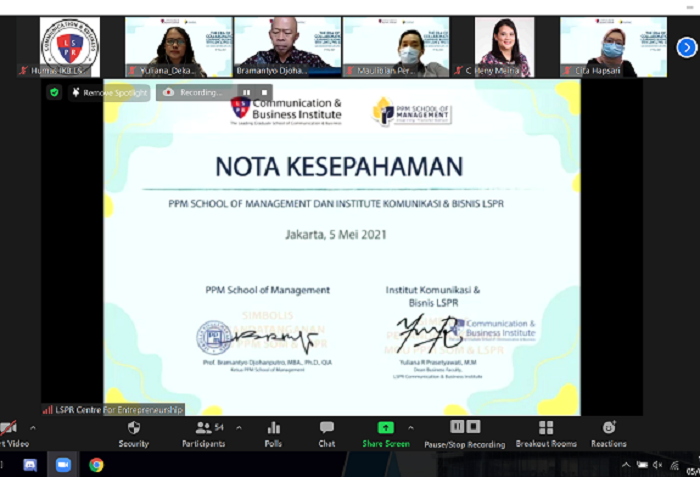700x477 pixels.
Task: Click the Zoom icon in the taskbar
Action: tap(63, 465)
